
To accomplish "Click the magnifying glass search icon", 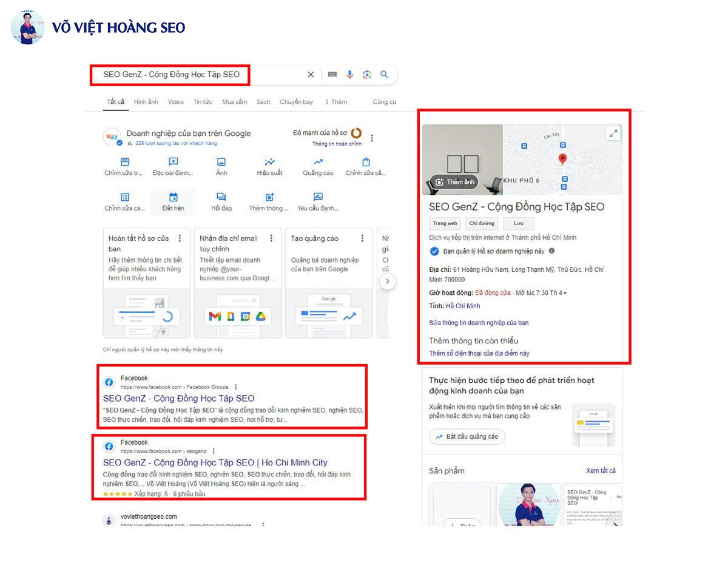I will tap(384, 75).
